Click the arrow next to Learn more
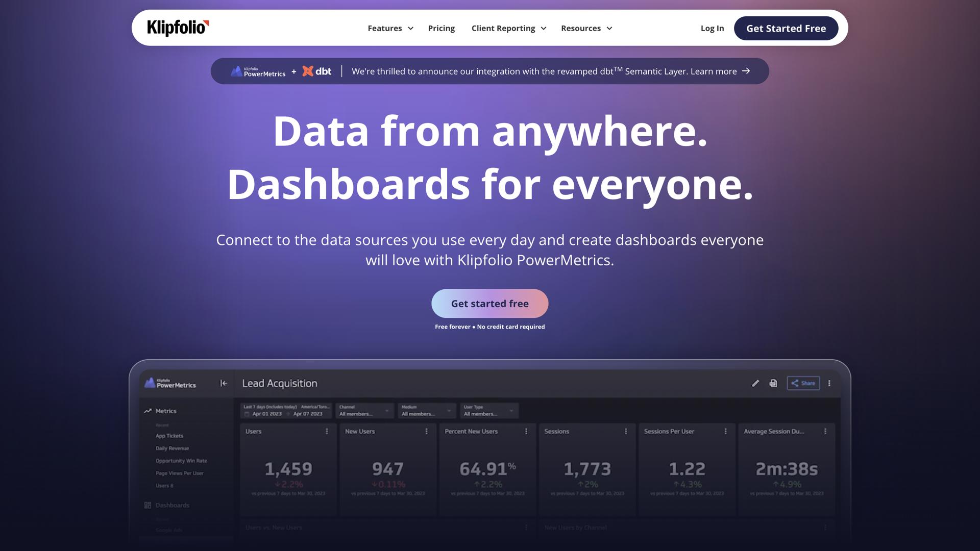Viewport: 980px width, 551px height. pos(746,71)
